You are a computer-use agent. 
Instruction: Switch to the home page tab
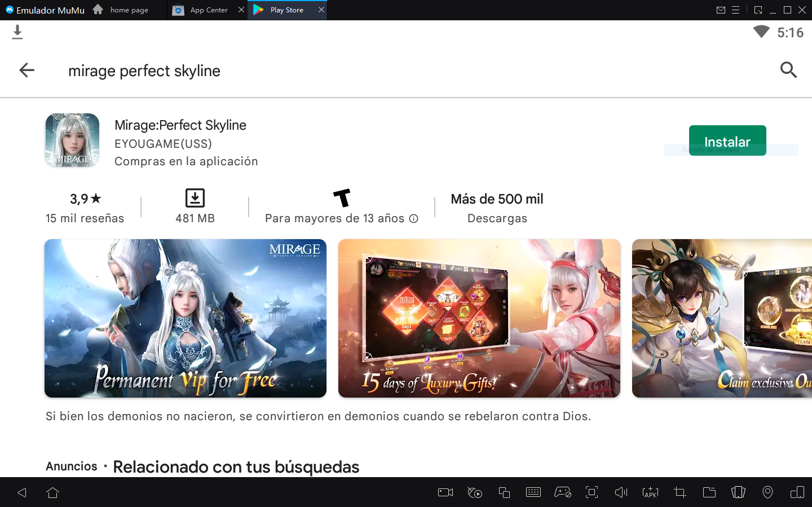pyautogui.click(x=129, y=10)
